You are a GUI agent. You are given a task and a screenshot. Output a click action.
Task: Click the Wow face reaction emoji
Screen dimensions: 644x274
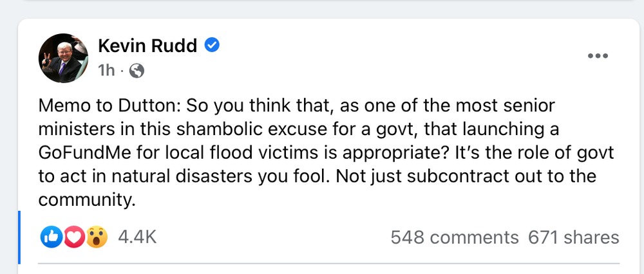pos(96,237)
